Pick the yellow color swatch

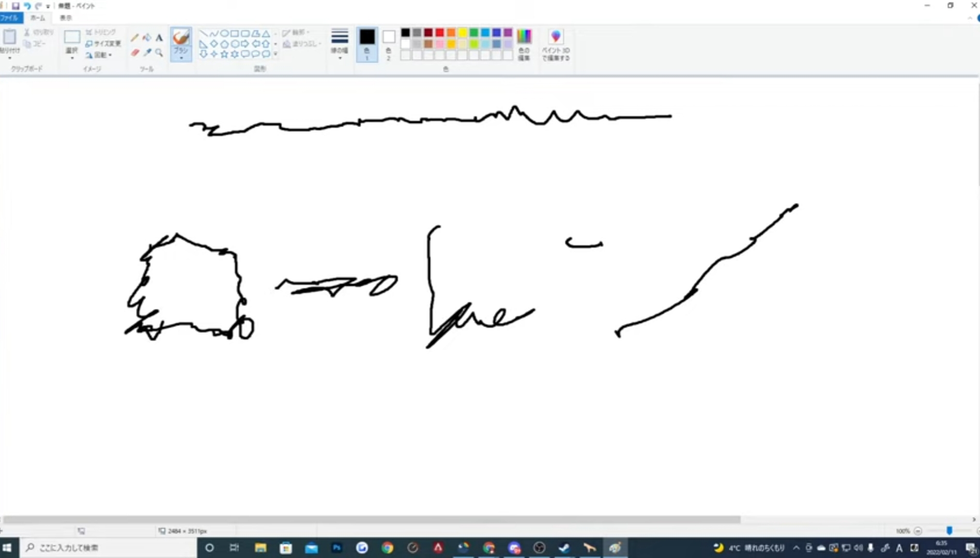[x=463, y=33]
